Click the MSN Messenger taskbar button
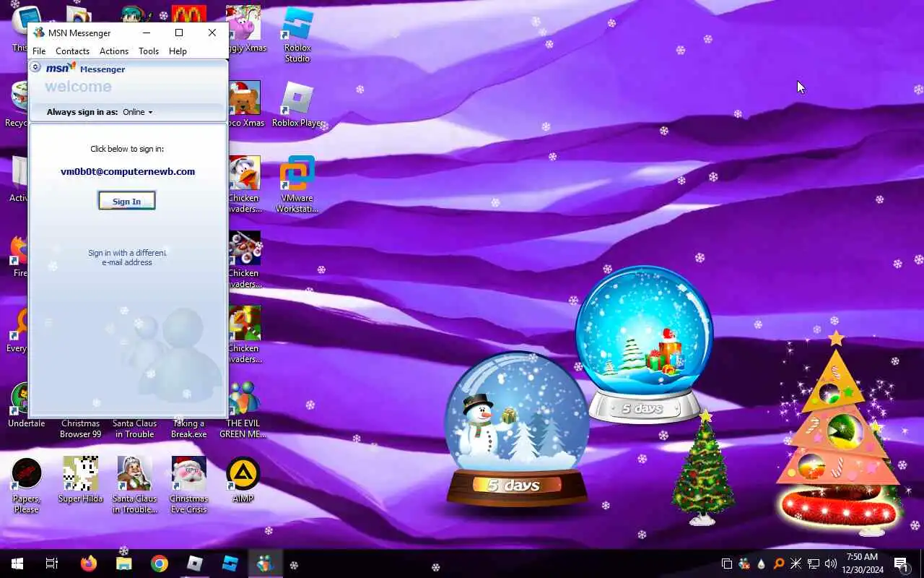 tap(265, 564)
